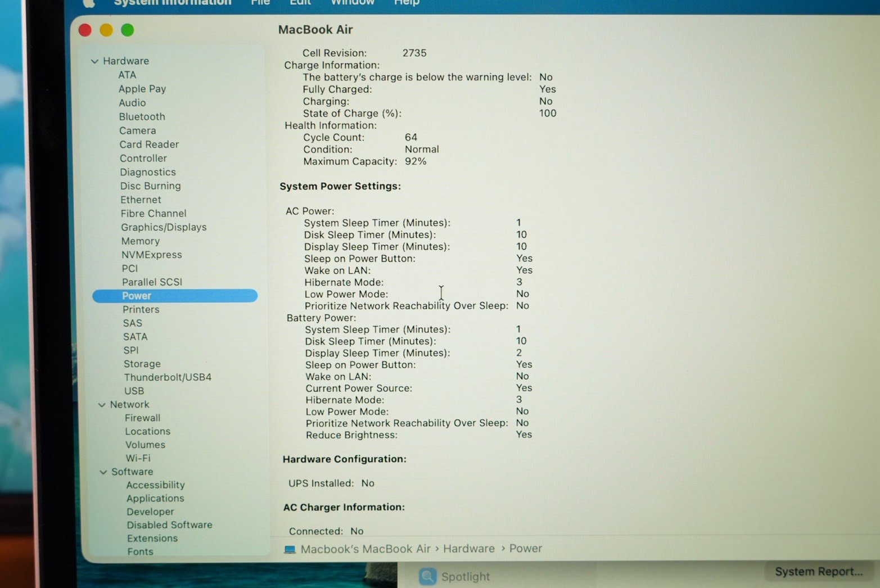Click the Spotlight magnifier icon
This screenshot has height=588, width=880.
click(x=428, y=576)
